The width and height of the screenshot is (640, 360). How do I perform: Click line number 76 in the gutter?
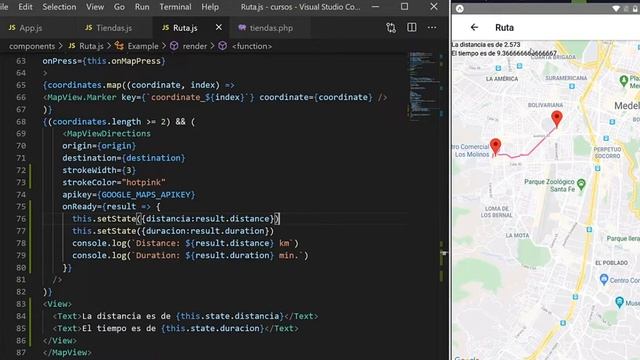click(x=21, y=219)
